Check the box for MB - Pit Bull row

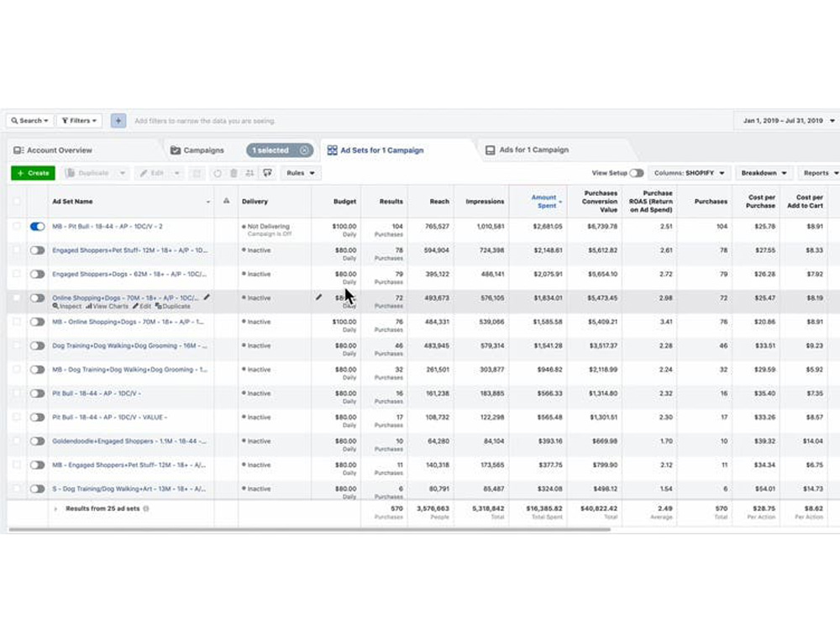pyautogui.click(x=17, y=226)
